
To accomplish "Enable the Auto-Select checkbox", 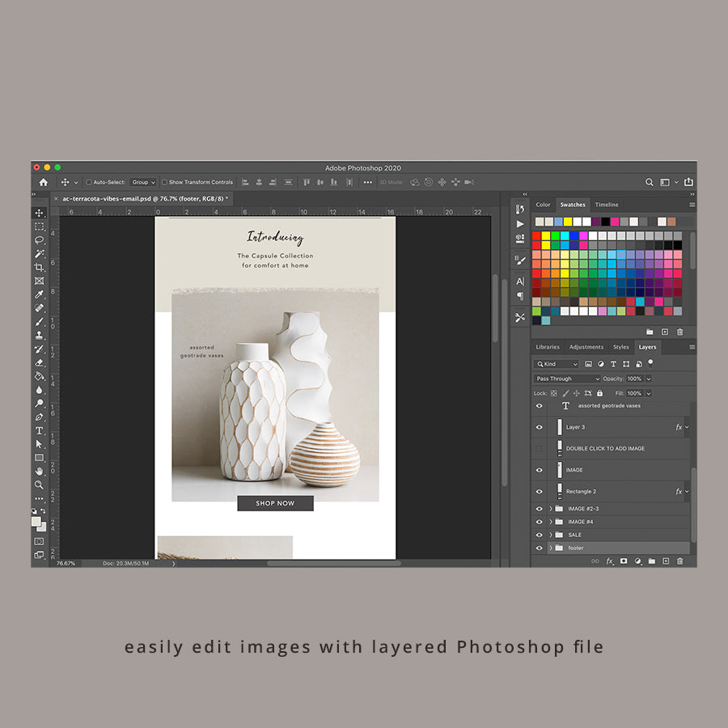I will click(89, 182).
